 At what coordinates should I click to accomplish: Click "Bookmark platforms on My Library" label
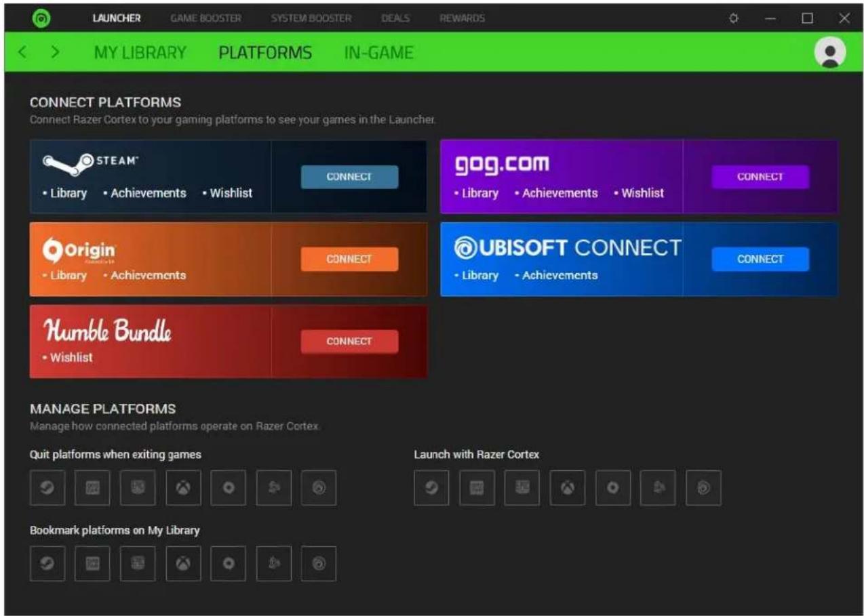115,530
